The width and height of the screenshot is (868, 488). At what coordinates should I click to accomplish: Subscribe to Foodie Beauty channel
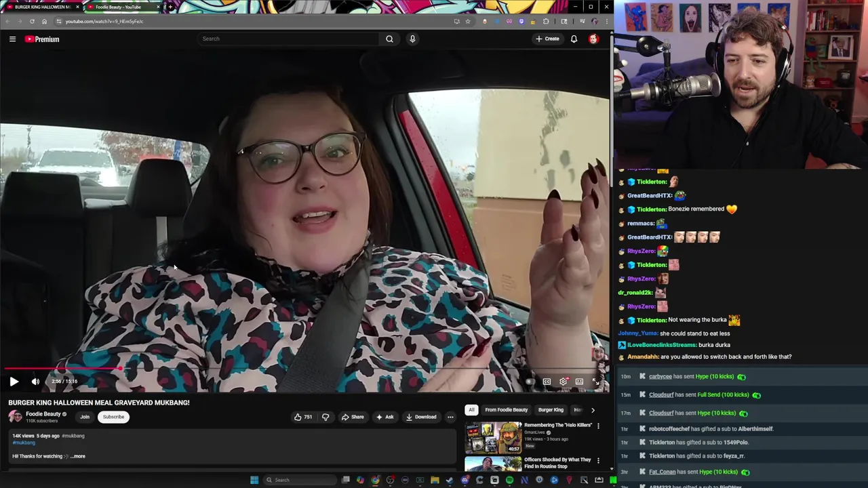click(x=113, y=417)
